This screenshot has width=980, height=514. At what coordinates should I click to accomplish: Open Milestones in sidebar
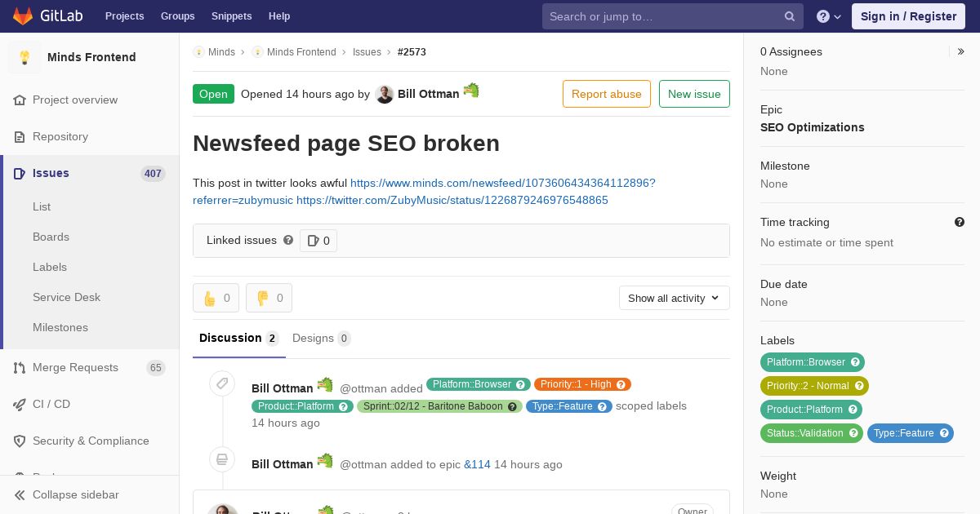60,327
